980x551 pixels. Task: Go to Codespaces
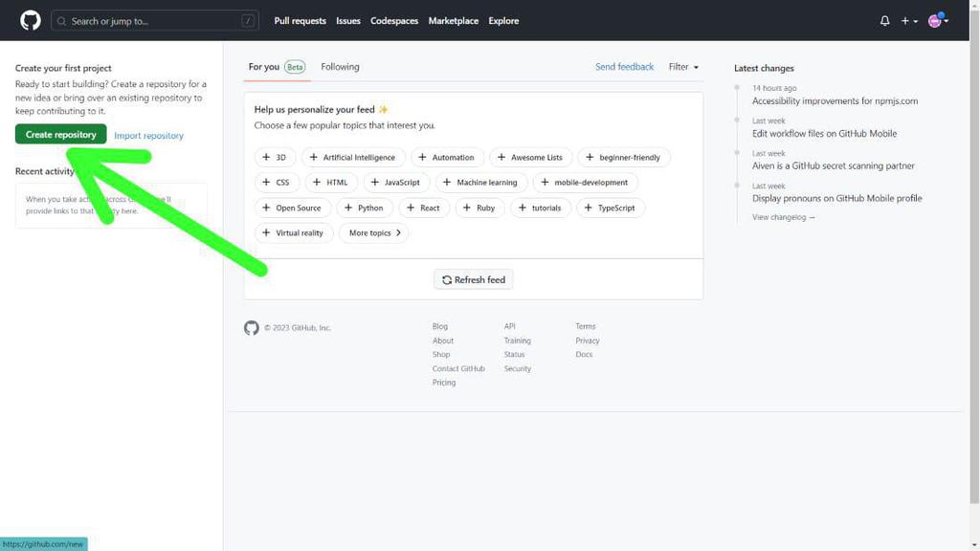[x=393, y=21]
